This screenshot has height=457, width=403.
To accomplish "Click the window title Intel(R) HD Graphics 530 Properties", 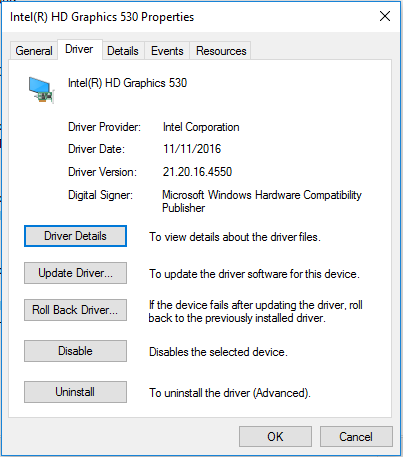I will [x=102, y=17].
